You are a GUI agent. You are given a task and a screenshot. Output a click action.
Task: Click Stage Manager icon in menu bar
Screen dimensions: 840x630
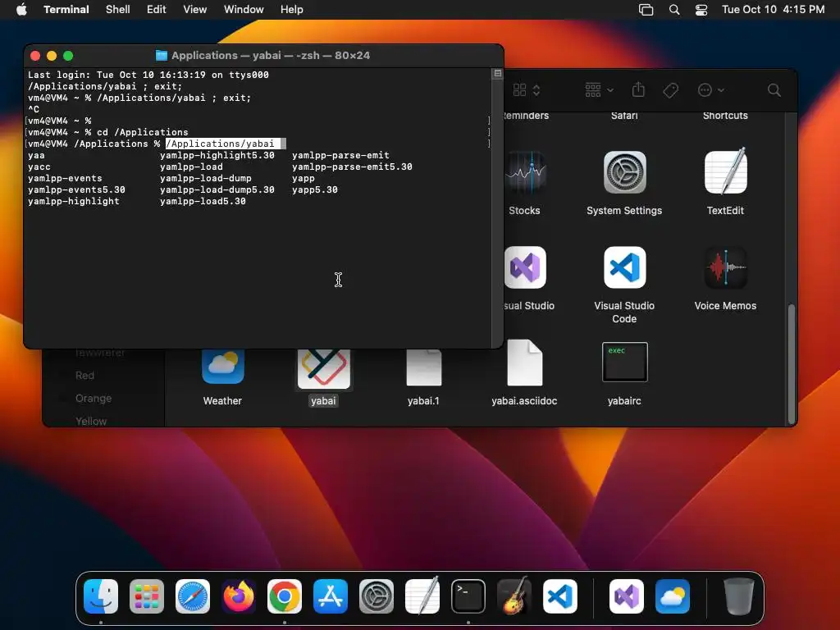pos(646,10)
